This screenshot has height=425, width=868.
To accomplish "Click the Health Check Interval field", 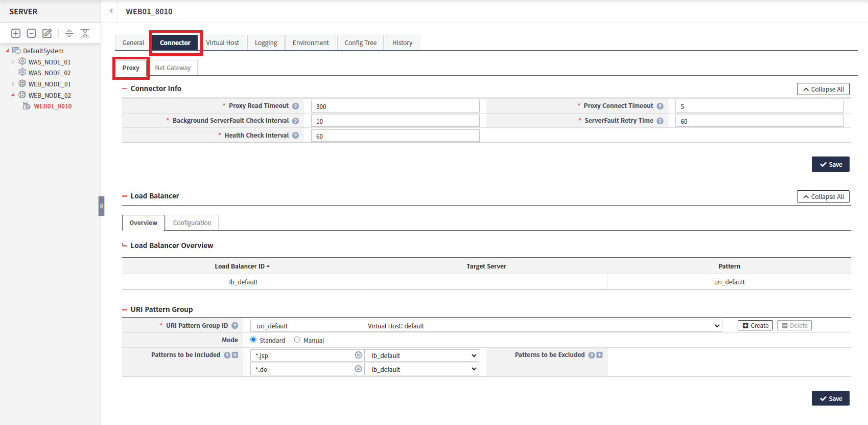I will 395,136.
